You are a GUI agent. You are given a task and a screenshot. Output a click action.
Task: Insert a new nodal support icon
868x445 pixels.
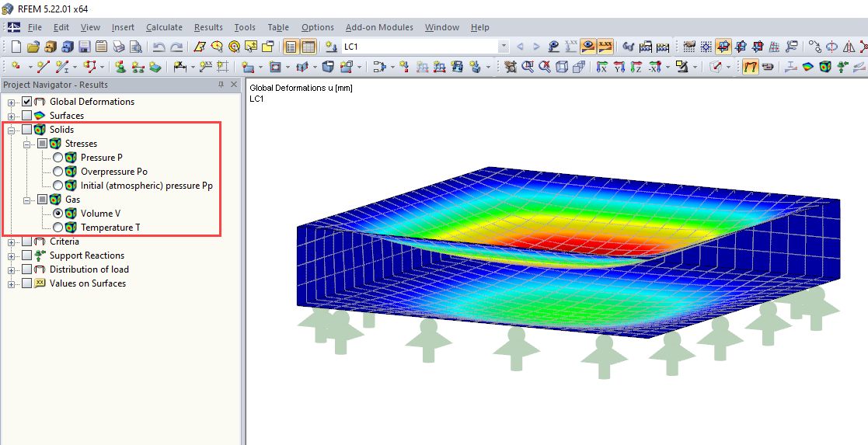pyautogui.click(x=120, y=67)
